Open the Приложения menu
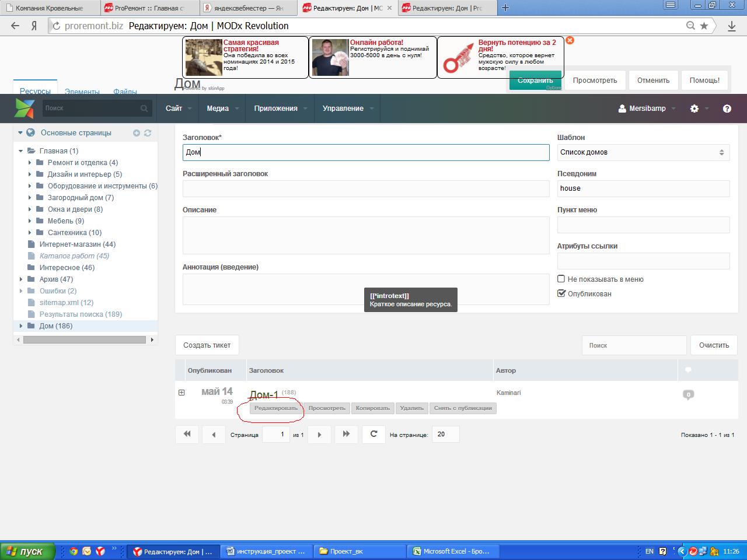The width and height of the screenshot is (747, 560). [x=280, y=108]
